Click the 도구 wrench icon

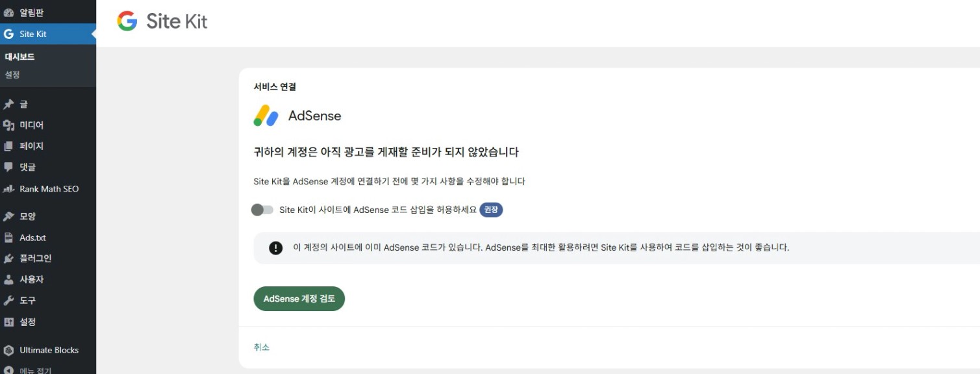8,301
